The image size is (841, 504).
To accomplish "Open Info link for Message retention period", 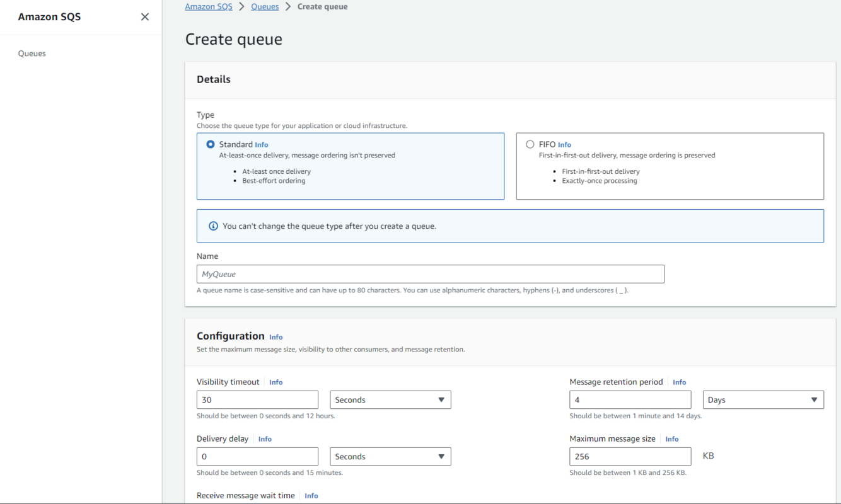I will (x=679, y=382).
